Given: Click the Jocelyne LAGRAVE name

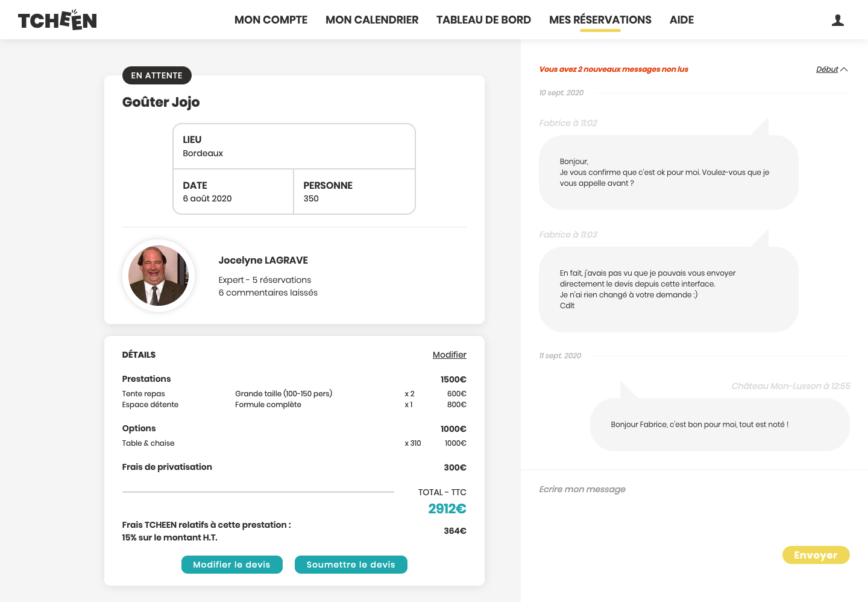Looking at the screenshot, I should click(x=263, y=261).
